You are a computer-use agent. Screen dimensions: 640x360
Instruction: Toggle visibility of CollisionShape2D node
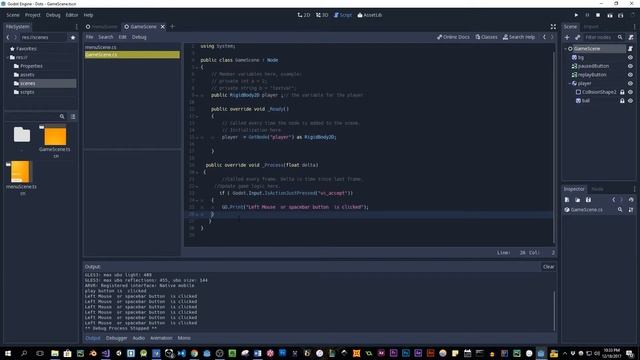tap(630, 92)
